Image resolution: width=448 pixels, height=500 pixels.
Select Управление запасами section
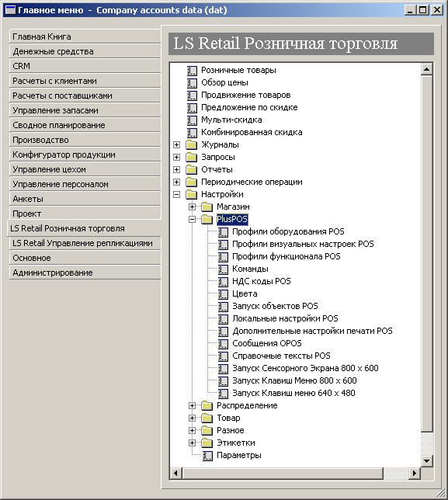tap(85, 110)
